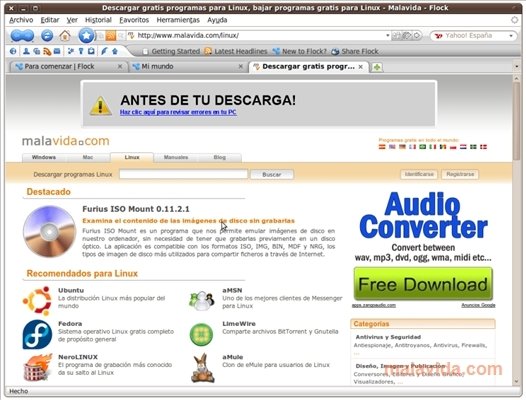Screen dimensions: 526x400
Task: Click the Furius ISO Mount disc icon
Action: pyautogui.click(x=49, y=231)
